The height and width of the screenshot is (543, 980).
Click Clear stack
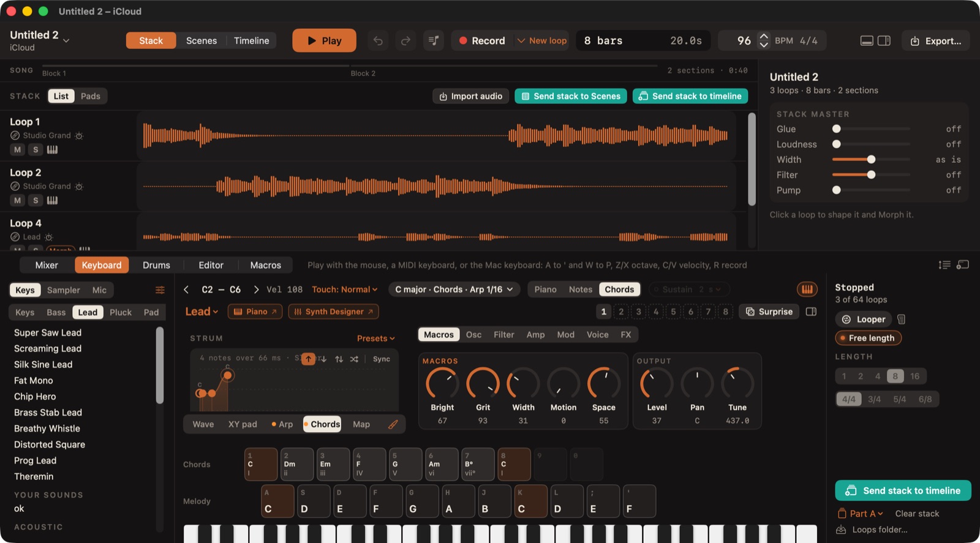(917, 514)
